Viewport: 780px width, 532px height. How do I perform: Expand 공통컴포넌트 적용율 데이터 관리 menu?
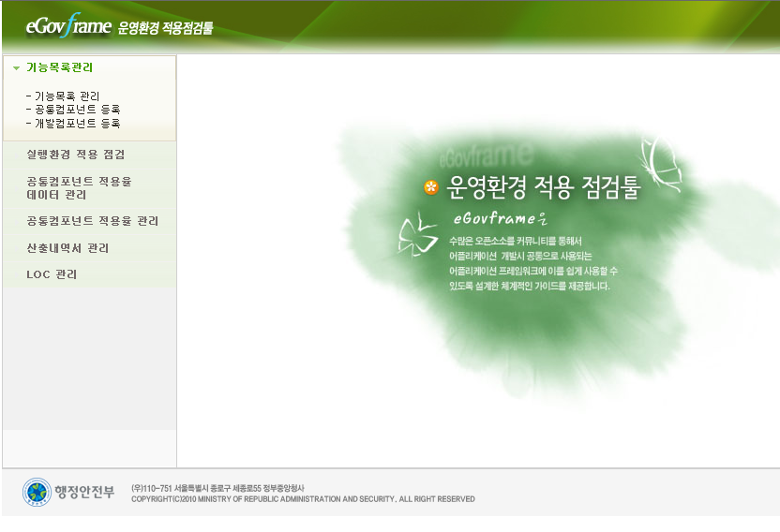(x=80, y=187)
